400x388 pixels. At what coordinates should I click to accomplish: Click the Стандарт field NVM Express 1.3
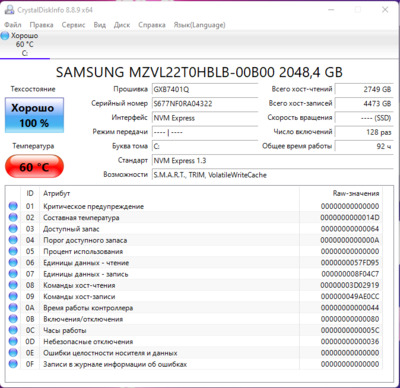pyautogui.click(x=273, y=161)
